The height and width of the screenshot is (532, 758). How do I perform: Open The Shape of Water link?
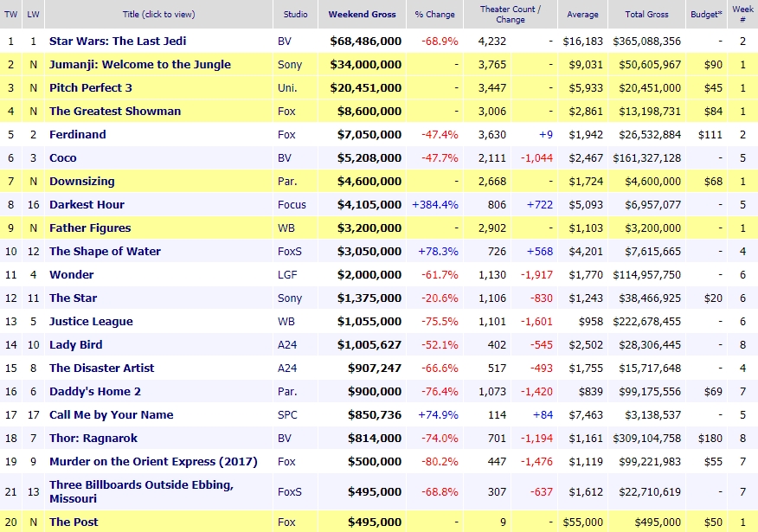point(105,251)
